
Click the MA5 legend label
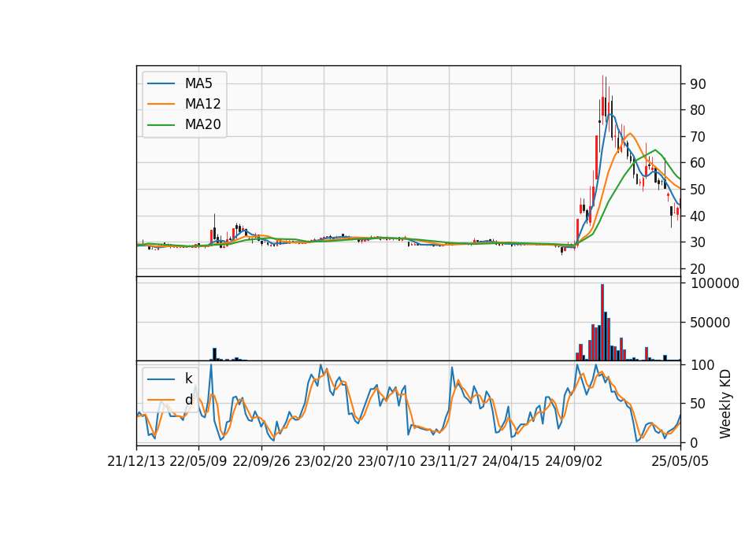pyautogui.click(x=198, y=83)
